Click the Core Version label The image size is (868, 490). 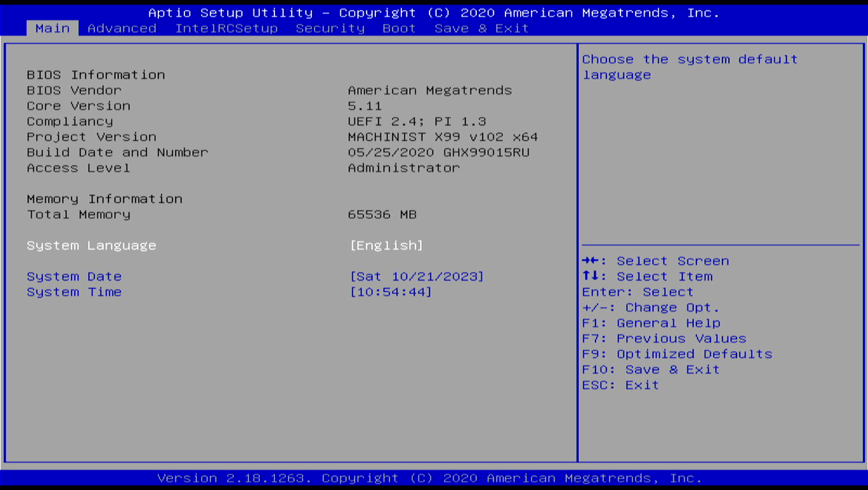click(79, 106)
